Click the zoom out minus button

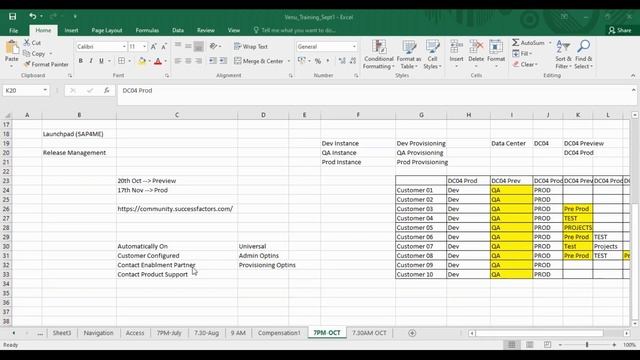click(x=560, y=345)
